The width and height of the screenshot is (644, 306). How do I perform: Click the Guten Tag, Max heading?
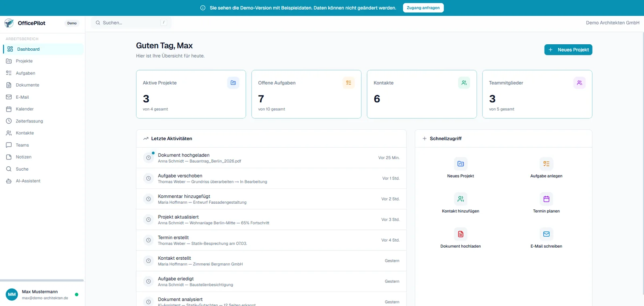(164, 45)
